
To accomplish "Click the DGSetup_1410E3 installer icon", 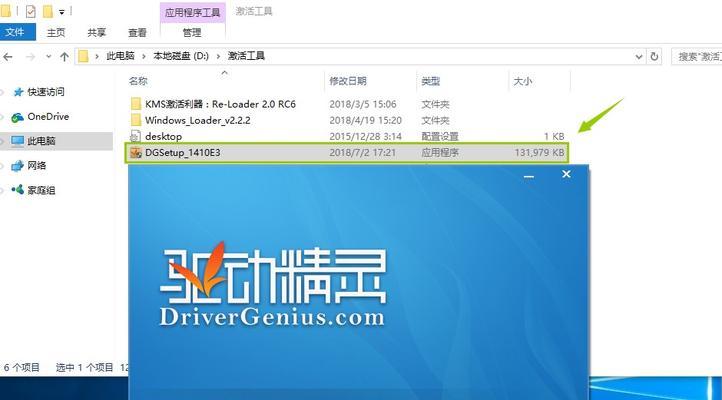I will tap(135, 153).
